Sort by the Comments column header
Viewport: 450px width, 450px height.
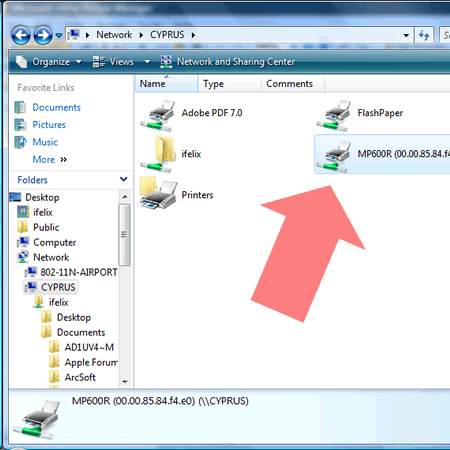pyautogui.click(x=293, y=84)
